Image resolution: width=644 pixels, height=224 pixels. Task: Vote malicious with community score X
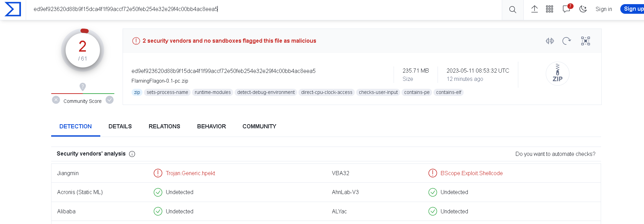click(56, 100)
